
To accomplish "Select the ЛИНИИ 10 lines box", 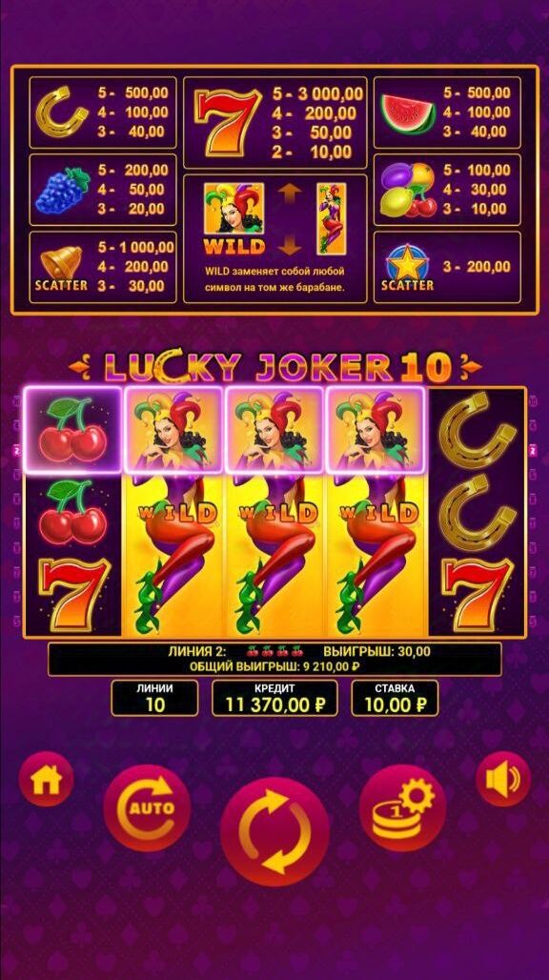I will (x=154, y=698).
